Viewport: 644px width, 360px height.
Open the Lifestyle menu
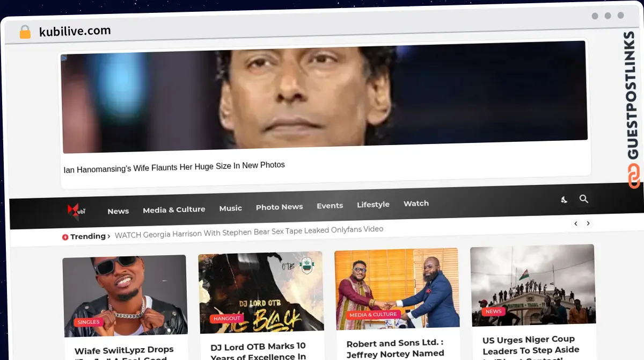click(373, 205)
